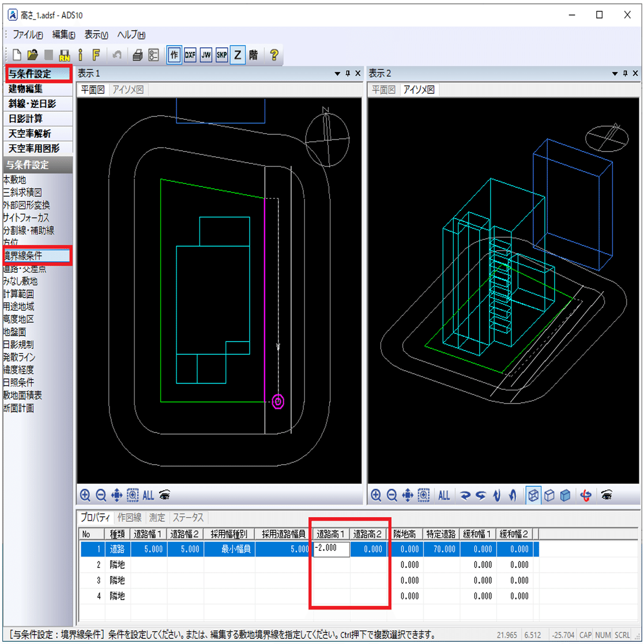Zoom out on the 表示1 plan view
This screenshot has height=644, width=644.
click(101, 495)
